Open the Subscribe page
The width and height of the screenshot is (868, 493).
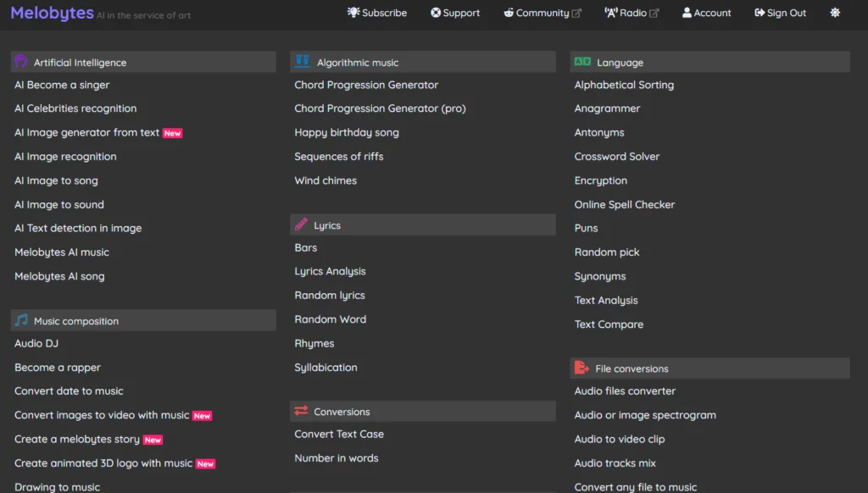[377, 13]
